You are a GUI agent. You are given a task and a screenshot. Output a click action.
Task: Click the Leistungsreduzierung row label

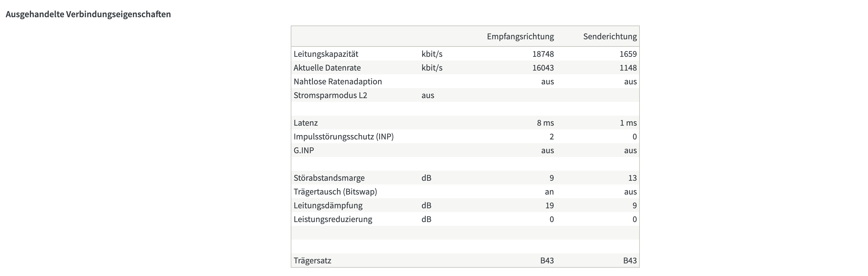(333, 219)
